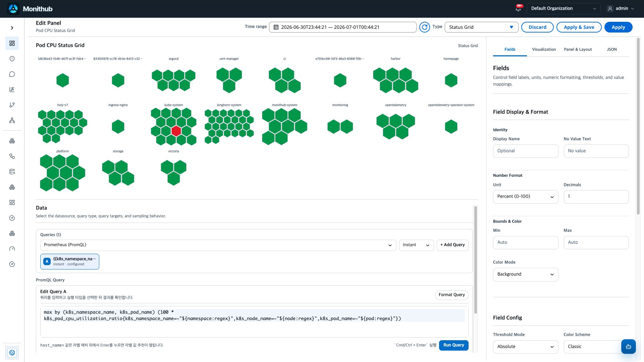Viewport: 644px width, 362px height.
Task: Open the chat bubble sidebar icon
Action: pos(12,74)
